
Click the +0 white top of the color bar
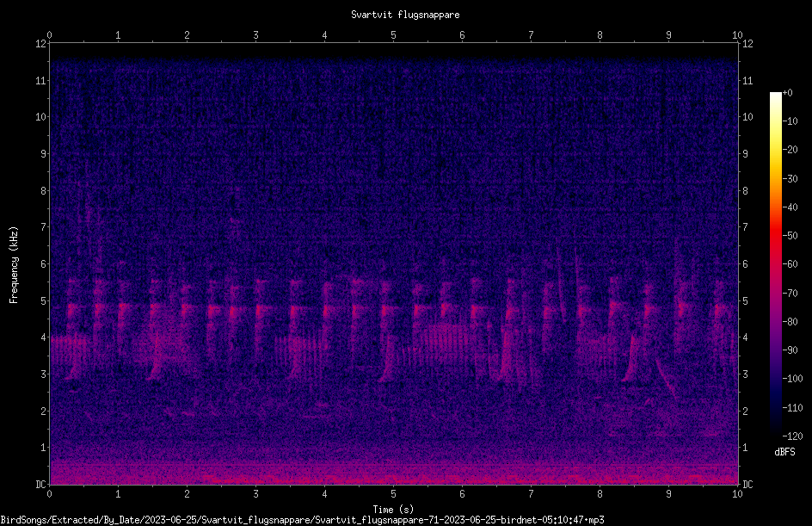(776, 94)
